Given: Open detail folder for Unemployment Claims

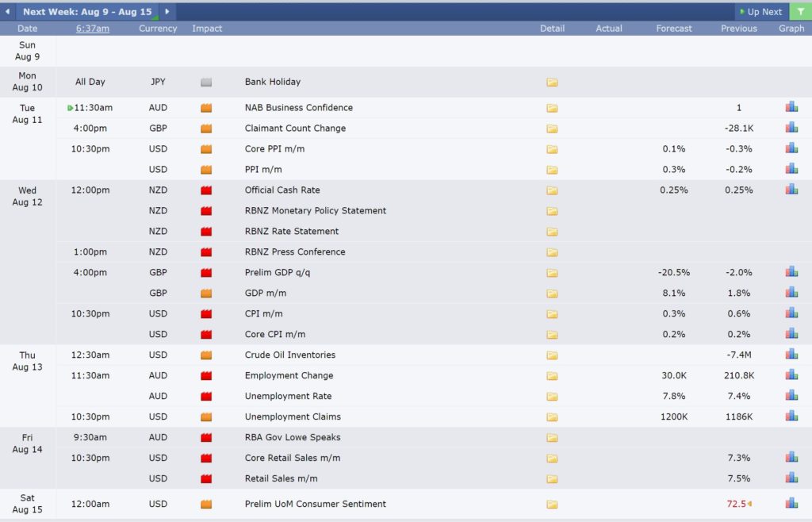Looking at the screenshot, I should click(x=552, y=417).
